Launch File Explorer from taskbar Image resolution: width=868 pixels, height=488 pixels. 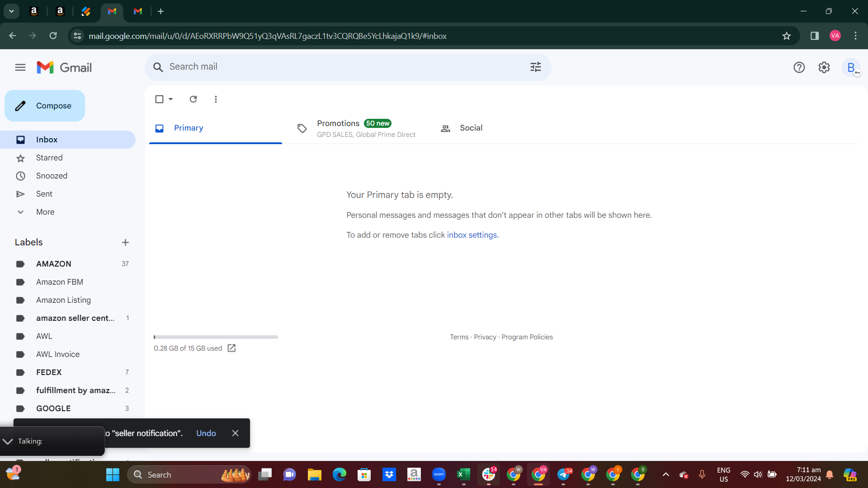coord(314,474)
